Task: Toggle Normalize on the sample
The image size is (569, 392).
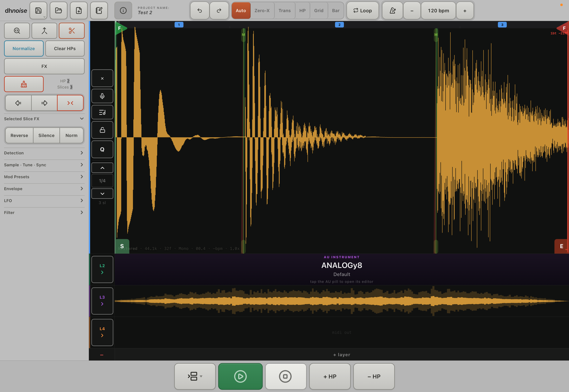Action: (x=24, y=48)
